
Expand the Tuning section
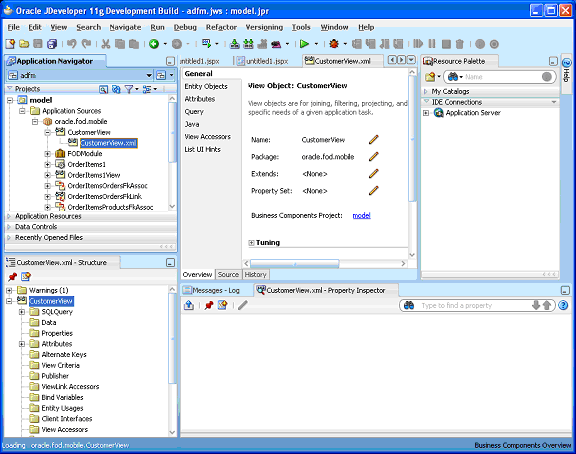[x=251, y=243]
